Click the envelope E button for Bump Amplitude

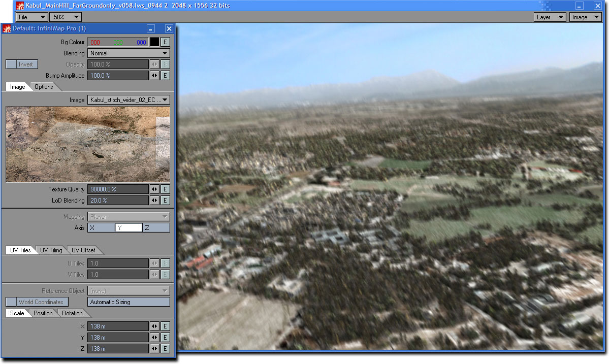165,76
